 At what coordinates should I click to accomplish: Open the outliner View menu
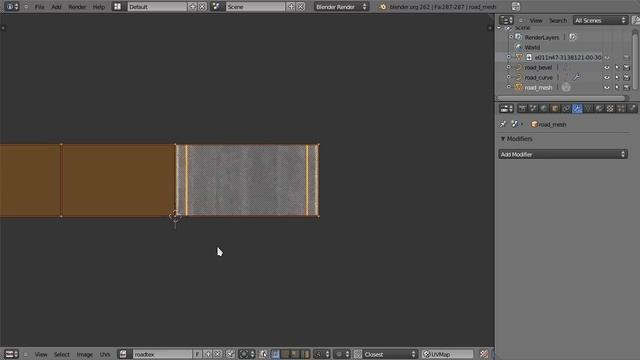coord(536,20)
